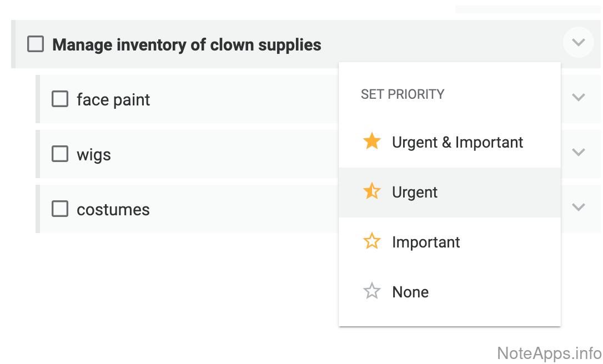The height and width of the screenshot is (364, 603).
Task: Check the Manage inventory of clown supplies box
Action: 36,44
